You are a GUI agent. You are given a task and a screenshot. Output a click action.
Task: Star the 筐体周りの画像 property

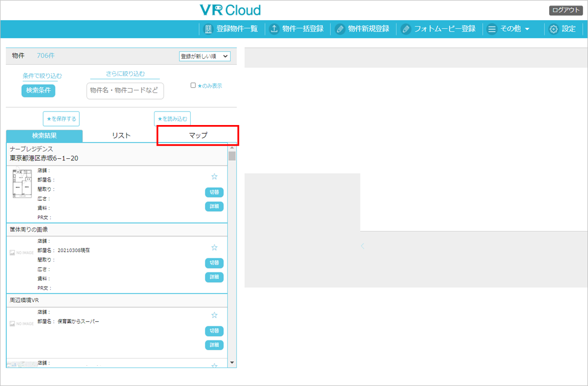[214, 247]
